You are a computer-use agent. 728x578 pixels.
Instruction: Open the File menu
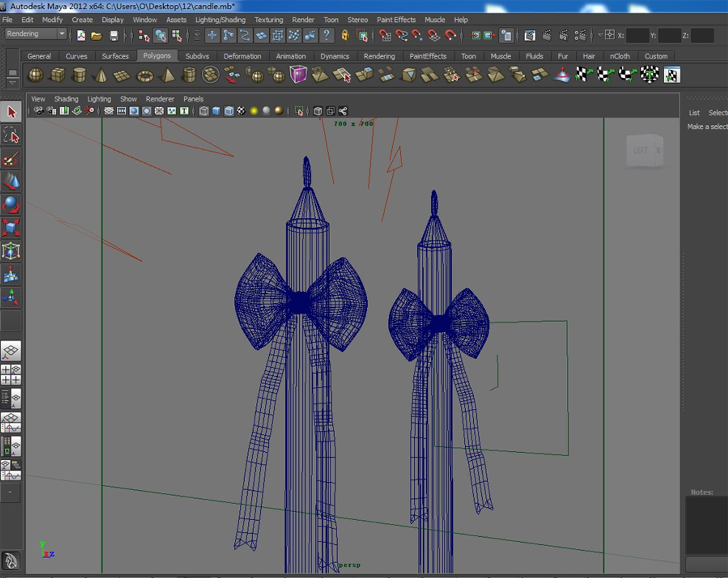(7, 20)
